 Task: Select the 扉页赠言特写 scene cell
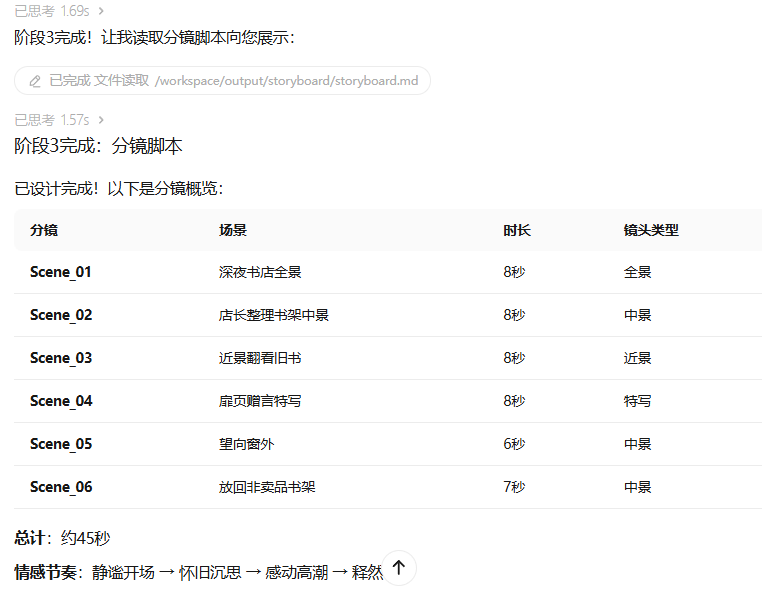click(x=260, y=401)
